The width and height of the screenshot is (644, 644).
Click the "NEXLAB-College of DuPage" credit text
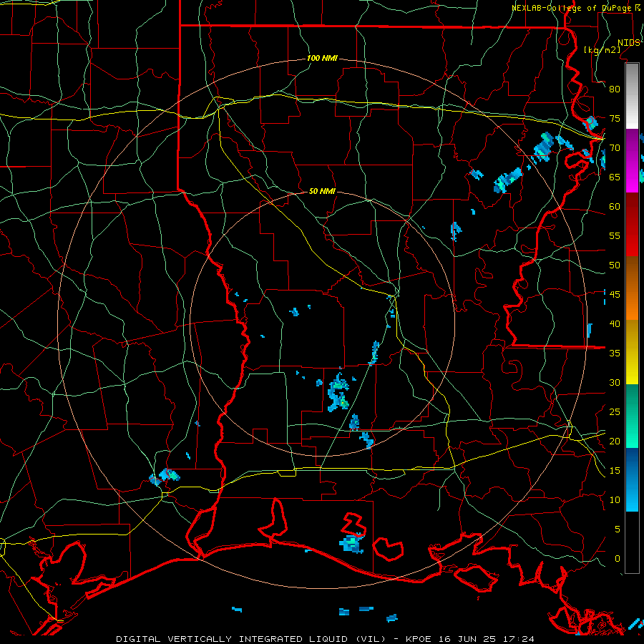[571, 8]
